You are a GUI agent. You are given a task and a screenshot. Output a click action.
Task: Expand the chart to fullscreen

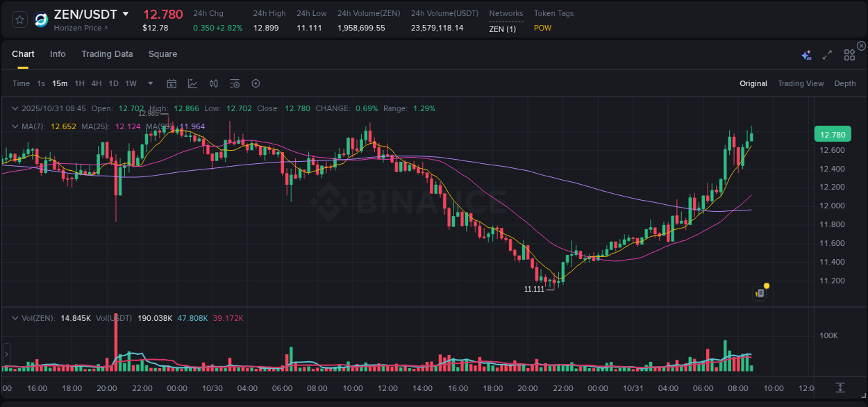(826, 54)
